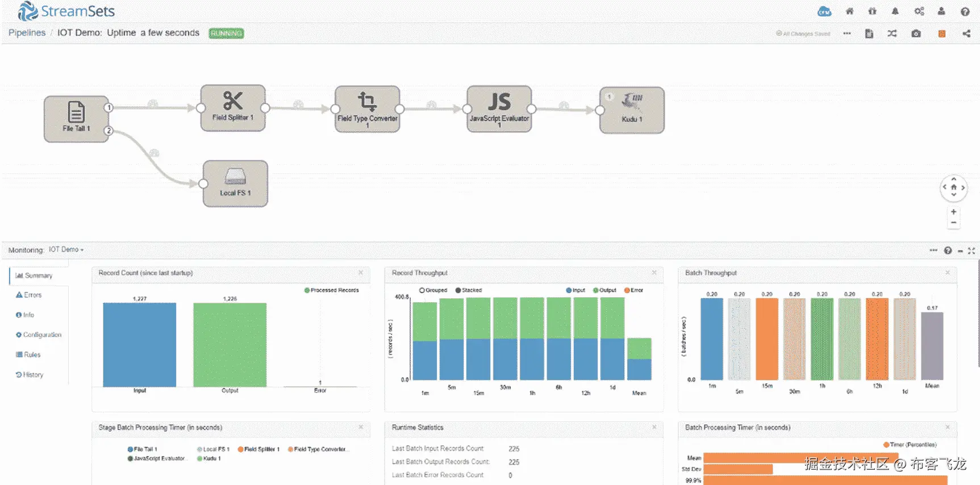Toggle Output legend in Record Throughput

pos(604,290)
